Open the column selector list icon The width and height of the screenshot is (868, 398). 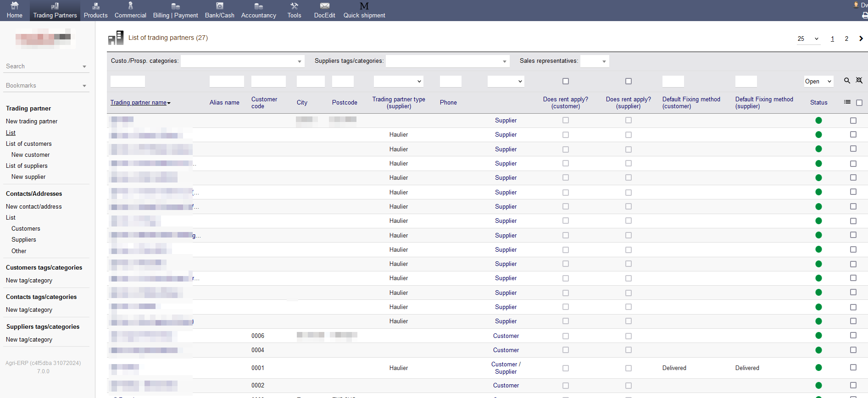(x=847, y=102)
